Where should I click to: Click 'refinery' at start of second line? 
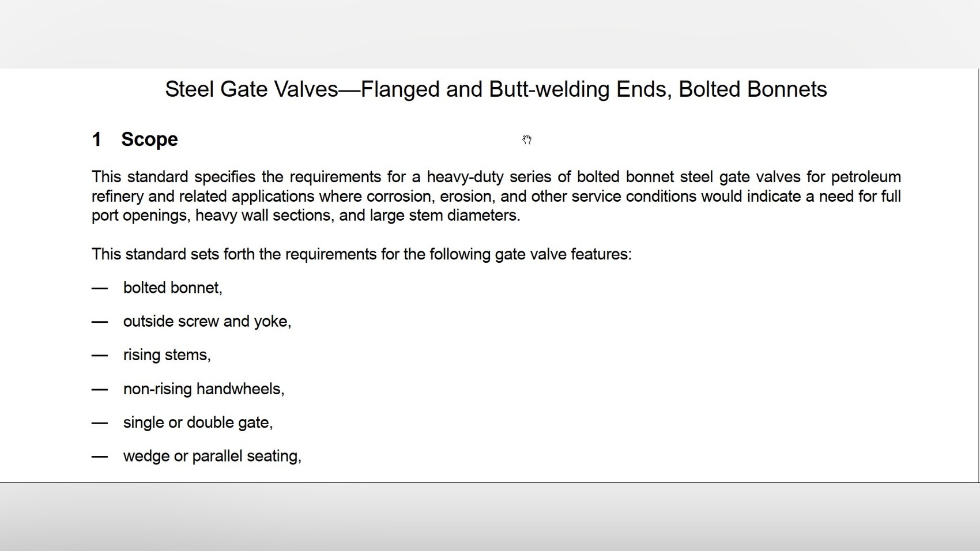click(x=118, y=197)
